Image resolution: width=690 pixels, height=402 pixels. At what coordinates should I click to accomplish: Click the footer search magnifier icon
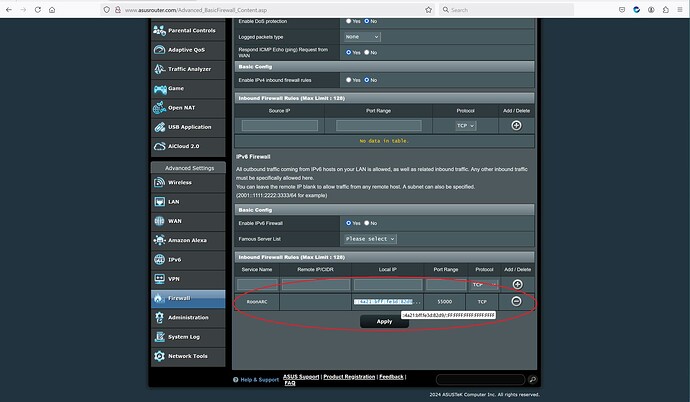click(x=532, y=379)
